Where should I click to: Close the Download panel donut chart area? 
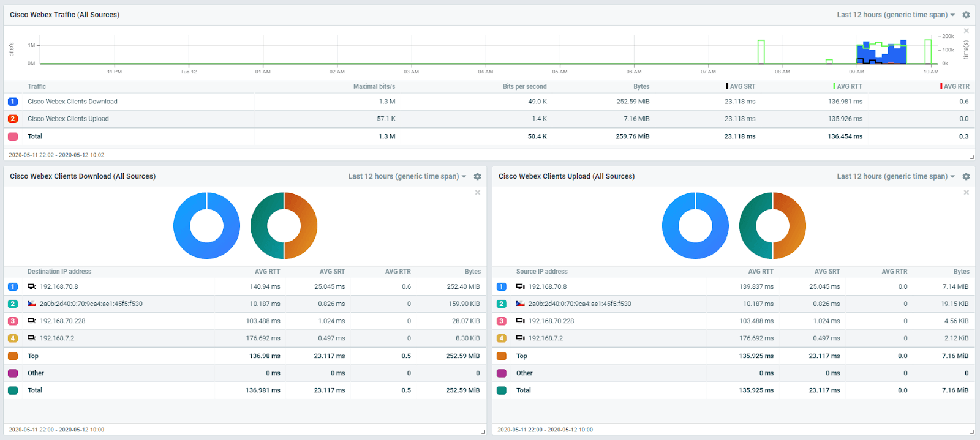[x=478, y=192]
